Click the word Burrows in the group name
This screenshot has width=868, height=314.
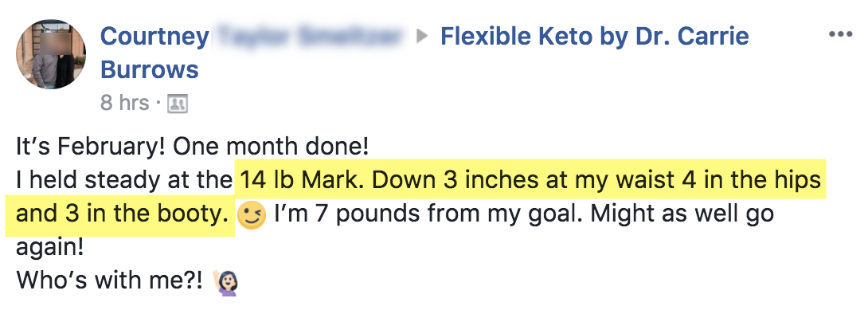click(x=150, y=70)
